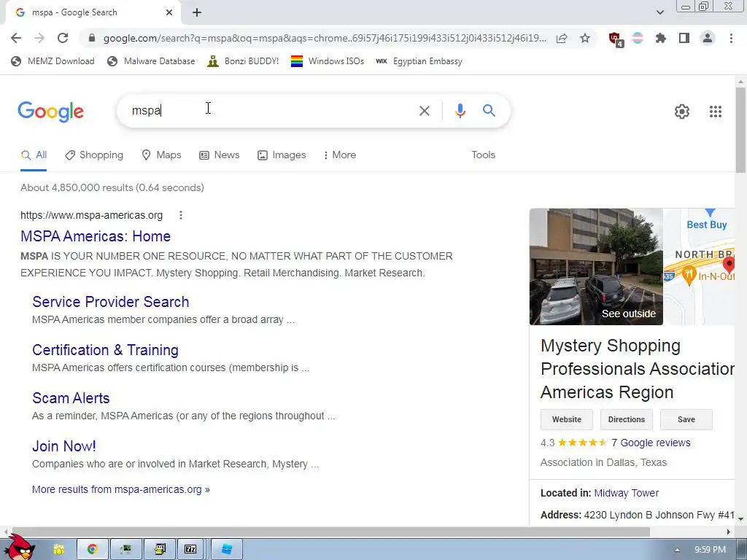Show hidden system tray icons arrow
Viewport: 747px width, 560px height.
click(677, 550)
